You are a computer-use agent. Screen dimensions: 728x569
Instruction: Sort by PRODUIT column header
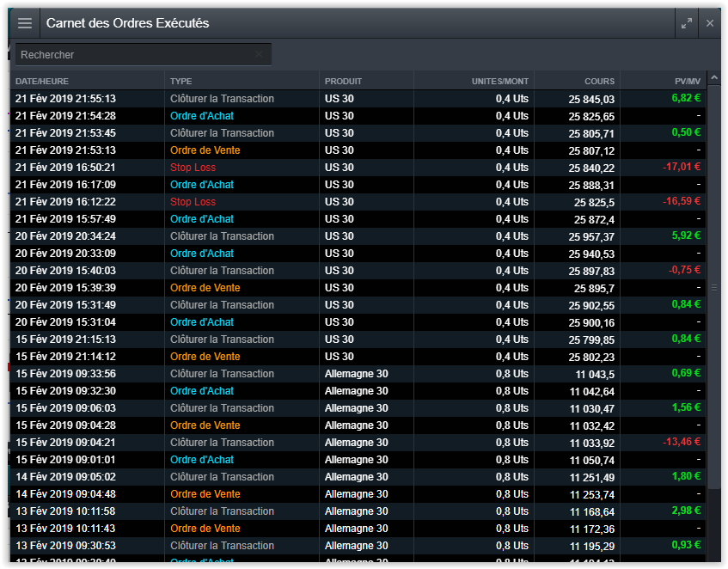click(x=343, y=81)
